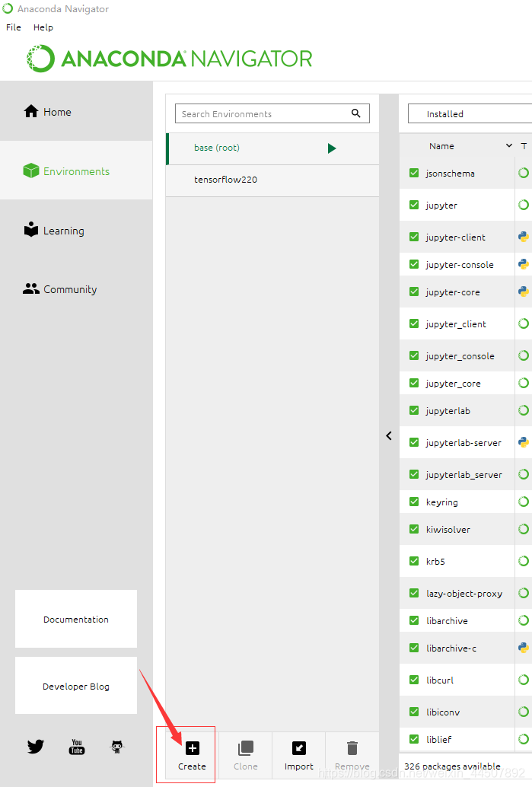Open the GitHub octocat icon
Screen dimensions: 532x787
[117, 747]
